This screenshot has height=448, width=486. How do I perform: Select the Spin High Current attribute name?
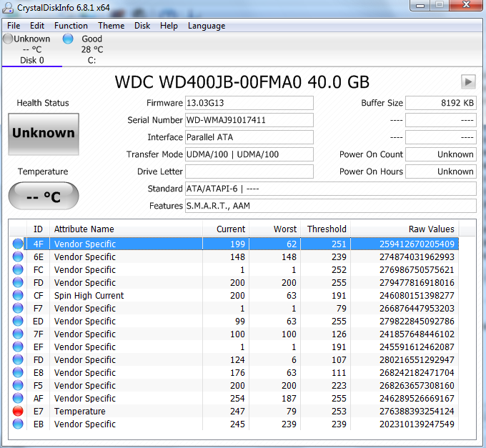[x=89, y=296]
